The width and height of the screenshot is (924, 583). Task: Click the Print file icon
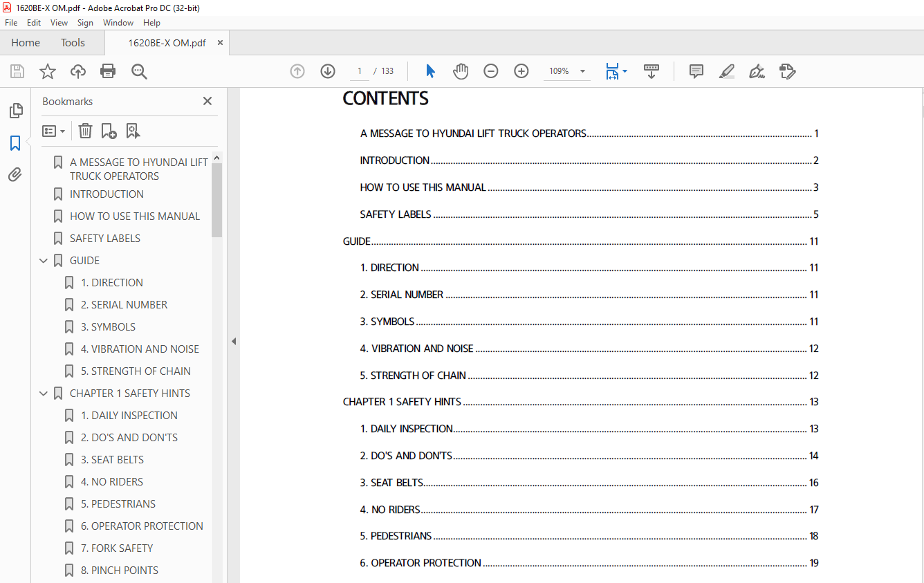coord(108,71)
